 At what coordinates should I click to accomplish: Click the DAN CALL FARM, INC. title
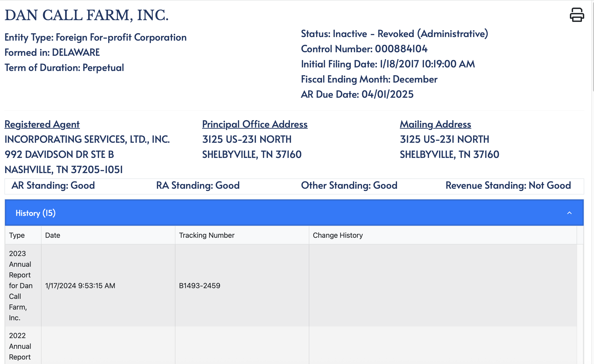pyautogui.click(x=86, y=15)
